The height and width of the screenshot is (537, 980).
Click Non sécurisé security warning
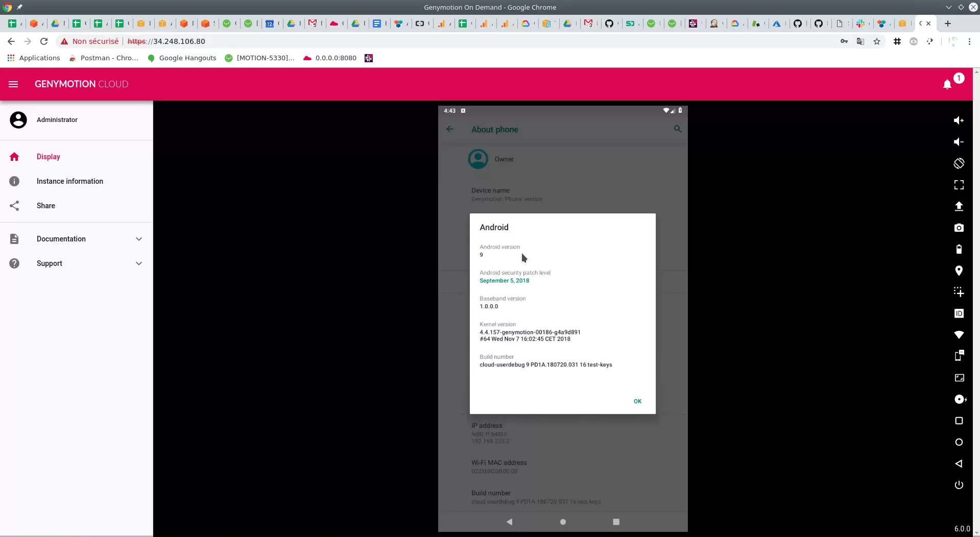point(89,41)
